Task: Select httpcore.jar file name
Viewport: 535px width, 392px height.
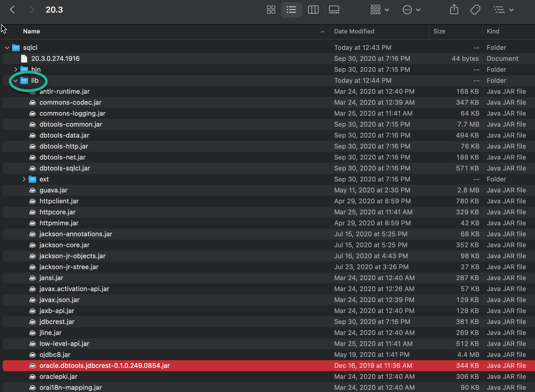Action: (x=57, y=212)
